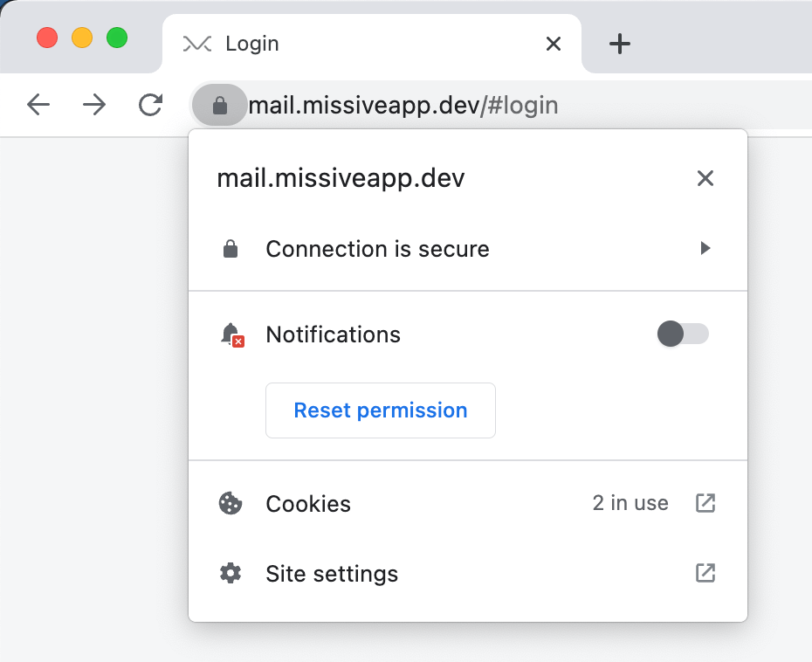This screenshot has height=662, width=812.
Task: Click the lock icon in address bar
Action: click(219, 105)
